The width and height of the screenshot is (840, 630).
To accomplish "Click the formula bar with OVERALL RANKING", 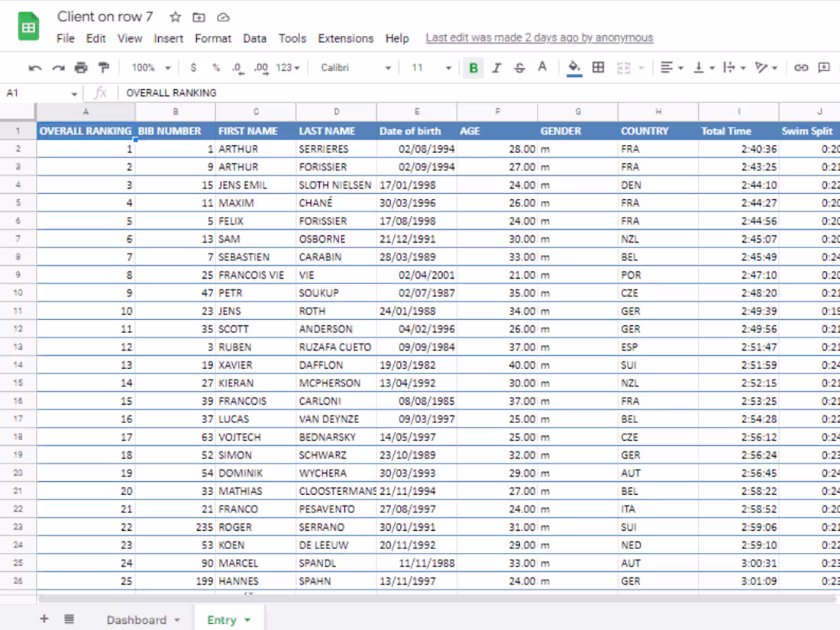I will tap(480, 93).
